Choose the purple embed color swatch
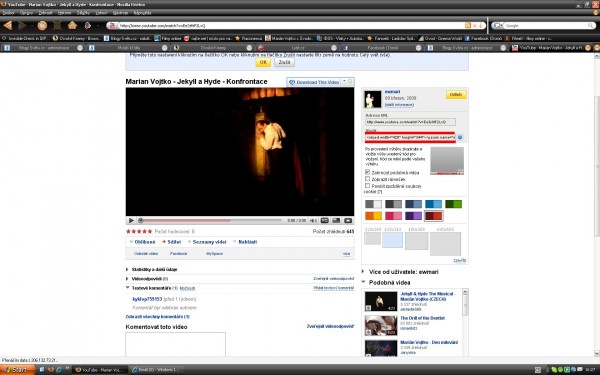 coord(413,216)
